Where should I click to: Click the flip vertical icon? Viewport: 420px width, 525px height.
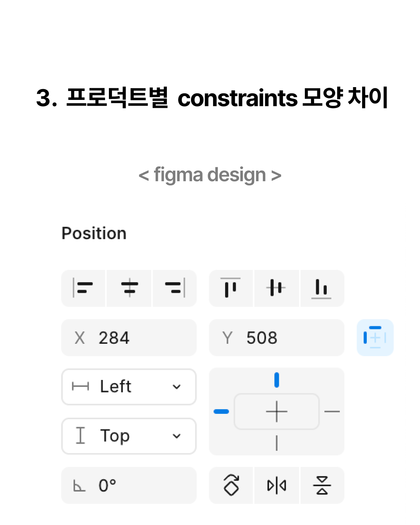tap(322, 485)
